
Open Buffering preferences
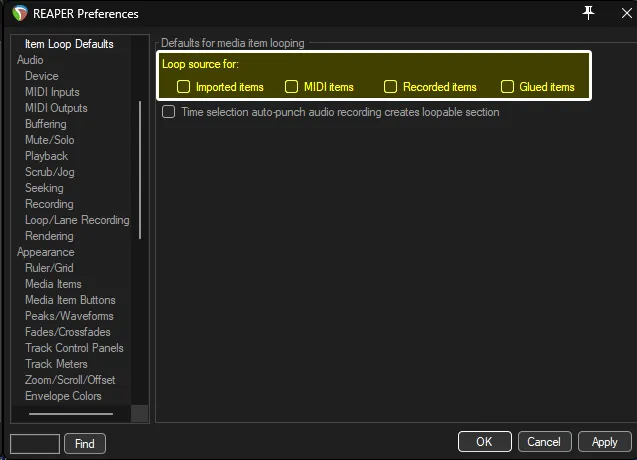click(46, 124)
